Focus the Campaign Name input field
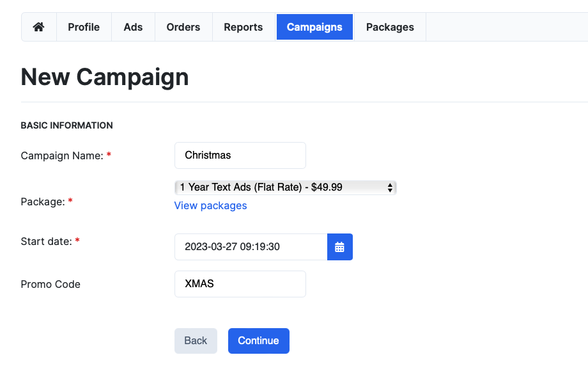The height and width of the screenshot is (371, 588). 240,155
